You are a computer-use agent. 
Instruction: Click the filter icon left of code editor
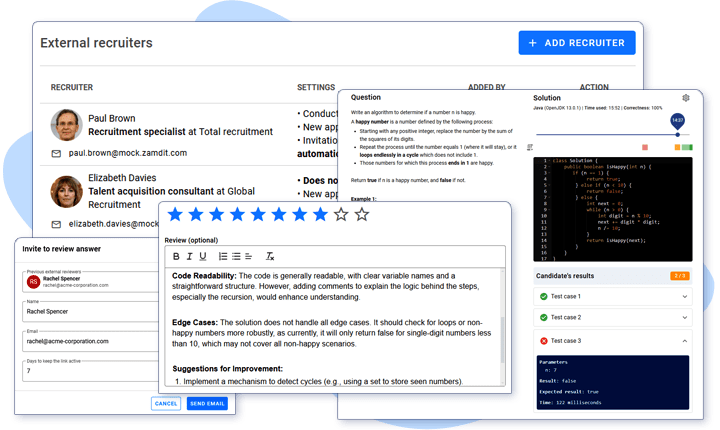(530, 147)
